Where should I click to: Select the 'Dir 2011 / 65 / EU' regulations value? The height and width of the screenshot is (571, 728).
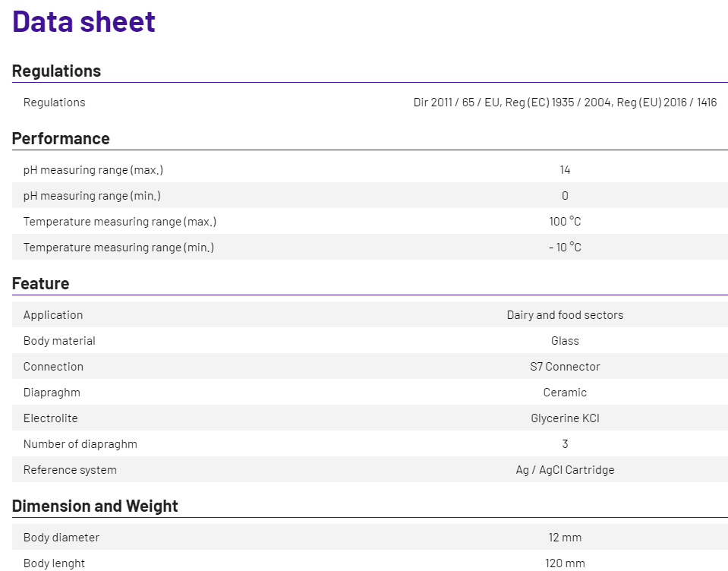pyautogui.click(x=457, y=103)
